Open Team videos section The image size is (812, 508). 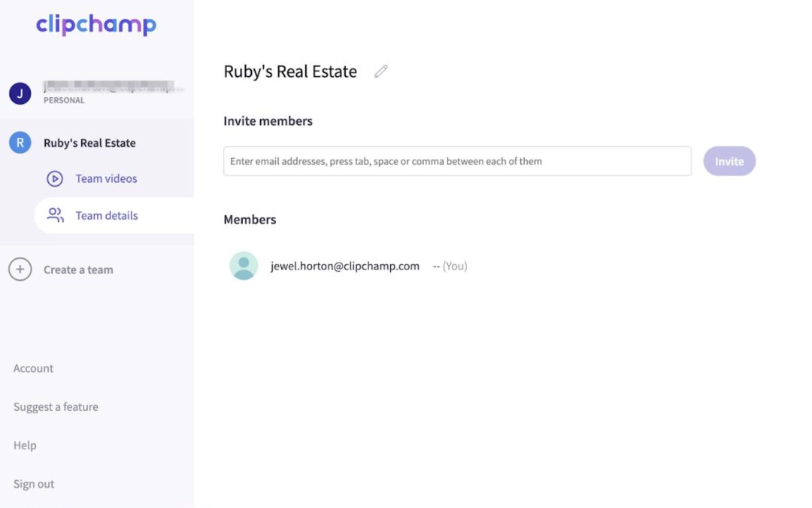106,179
